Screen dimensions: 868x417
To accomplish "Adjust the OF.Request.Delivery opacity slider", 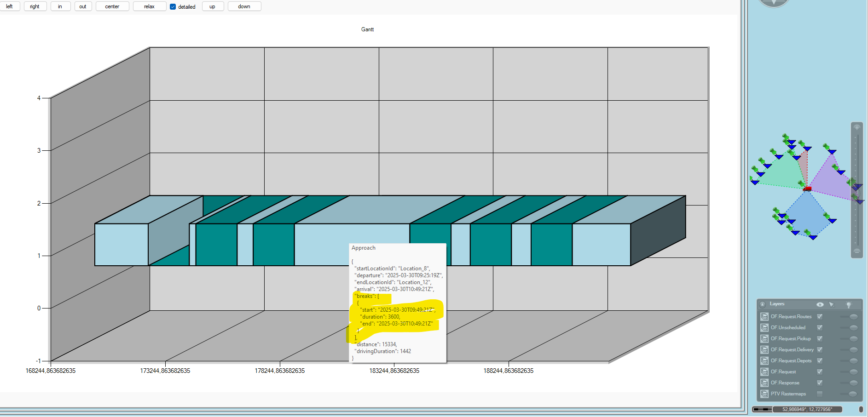I will click(x=853, y=350).
